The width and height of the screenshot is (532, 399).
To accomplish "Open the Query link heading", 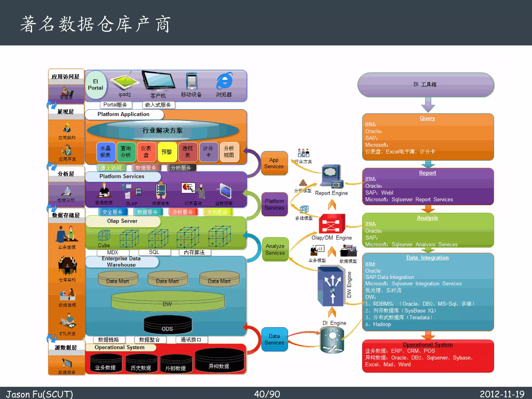I will [x=427, y=118].
